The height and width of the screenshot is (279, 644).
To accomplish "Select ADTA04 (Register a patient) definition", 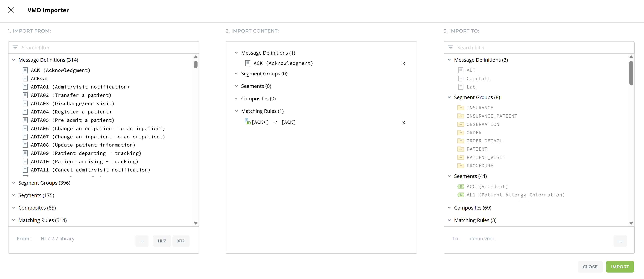I will (x=71, y=112).
